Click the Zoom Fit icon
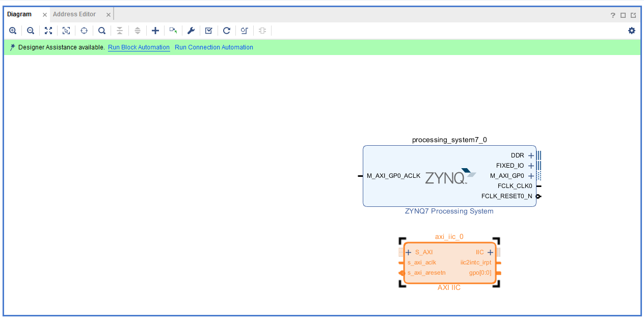Screen dimensions: 644x321 [48, 31]
